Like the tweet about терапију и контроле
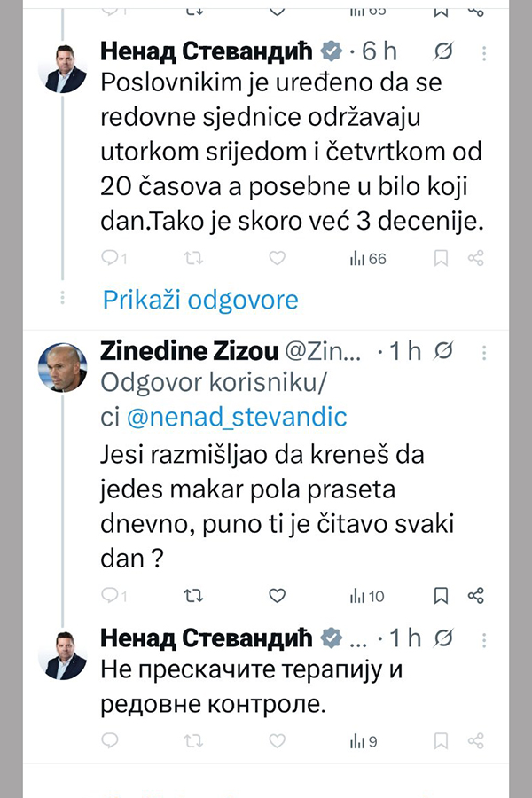Viewport: 532px width, 798px height. pyautogui.click(x=277, y=739)
